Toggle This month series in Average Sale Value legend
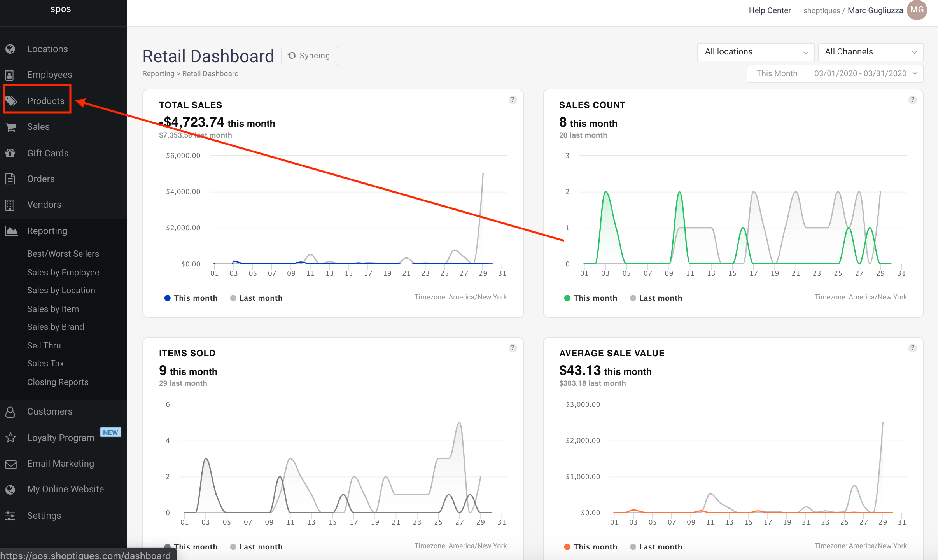938x560 pixels. coord(590,547)
